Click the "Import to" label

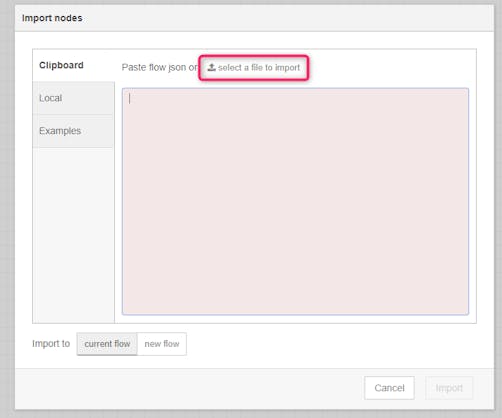pos(51,344)
